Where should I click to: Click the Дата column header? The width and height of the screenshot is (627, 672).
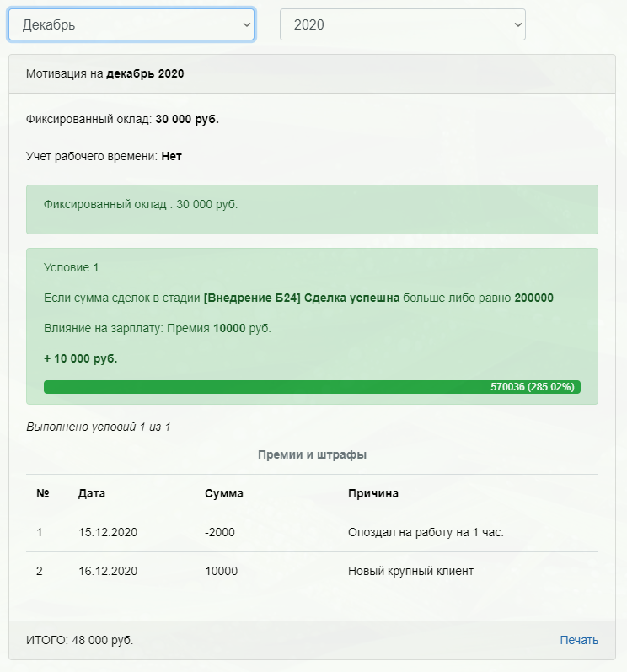coord(92,493)
